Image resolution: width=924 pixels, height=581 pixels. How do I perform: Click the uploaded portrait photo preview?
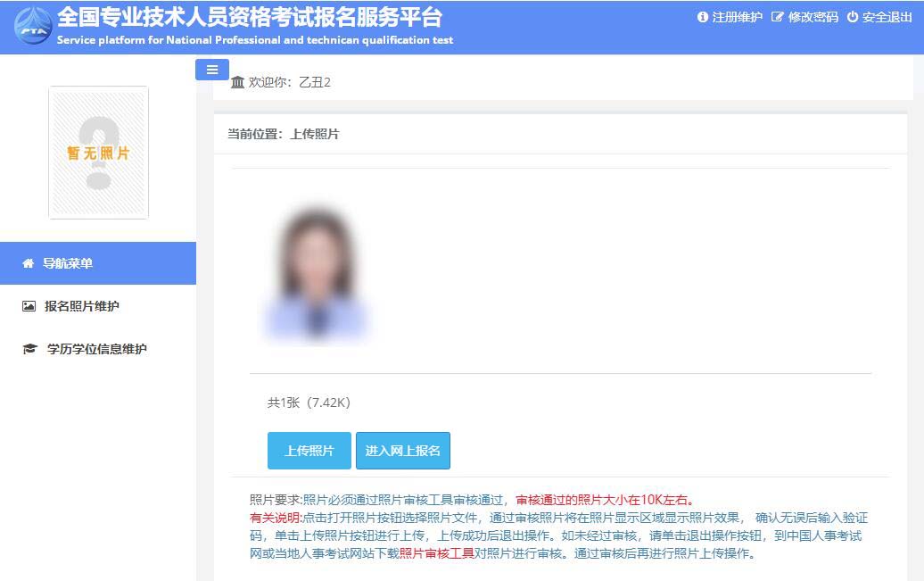pyautogui.click(x=317, y=275)
